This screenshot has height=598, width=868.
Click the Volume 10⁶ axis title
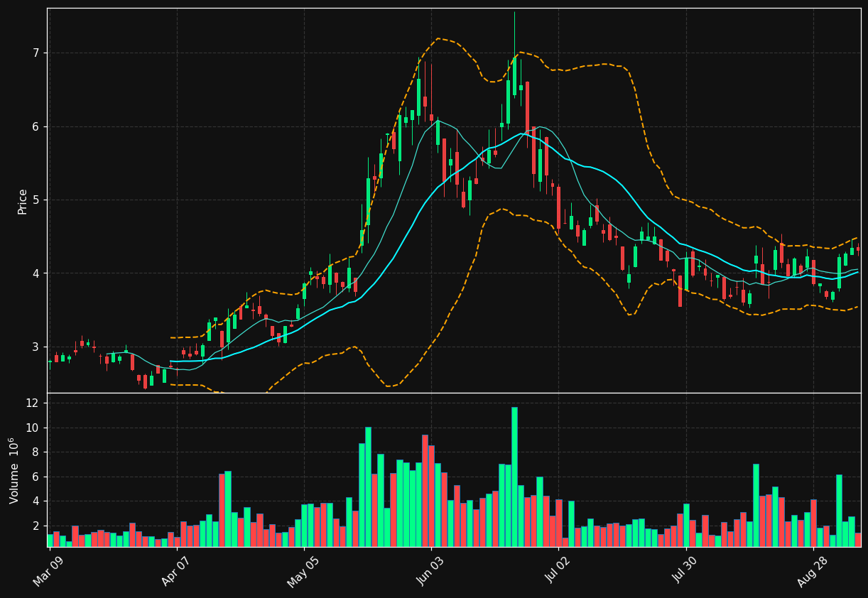(x=14, y=470)
